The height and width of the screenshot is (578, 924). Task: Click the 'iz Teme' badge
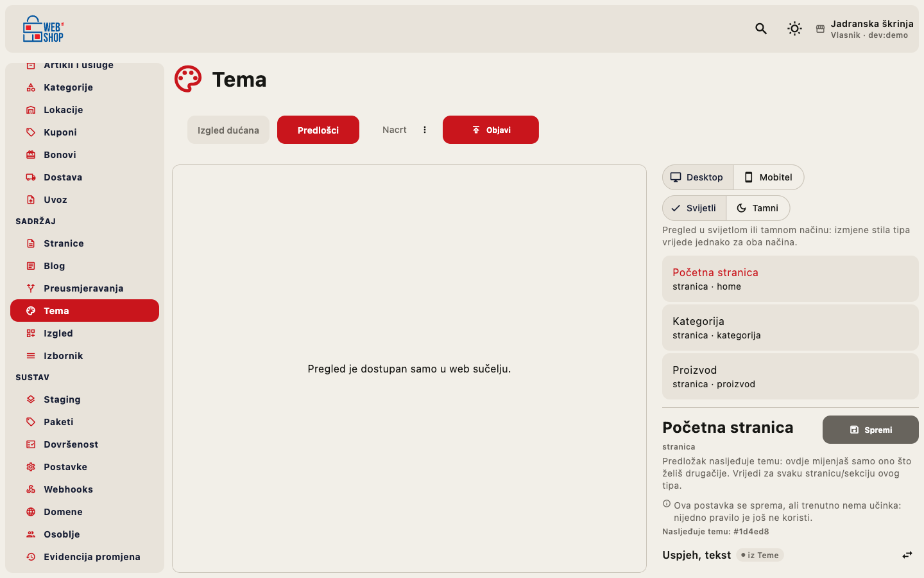tap(760, 556)
